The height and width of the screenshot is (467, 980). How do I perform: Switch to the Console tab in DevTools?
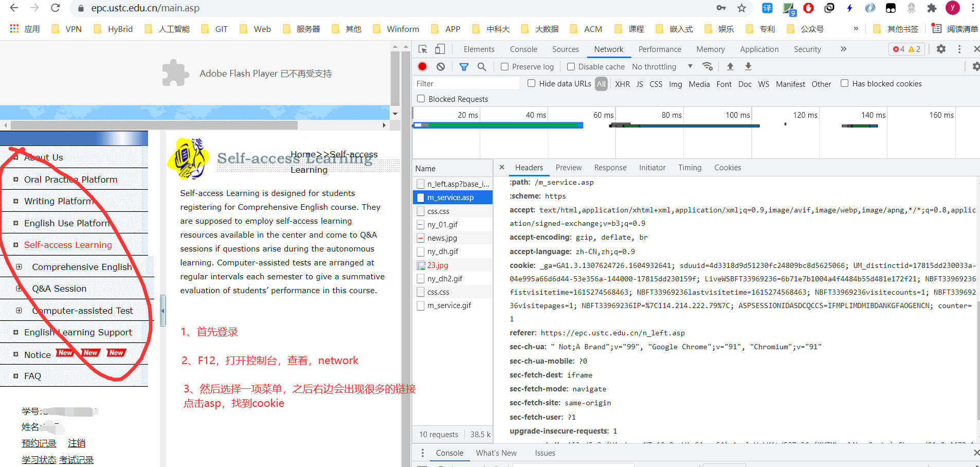coord(523,49)
